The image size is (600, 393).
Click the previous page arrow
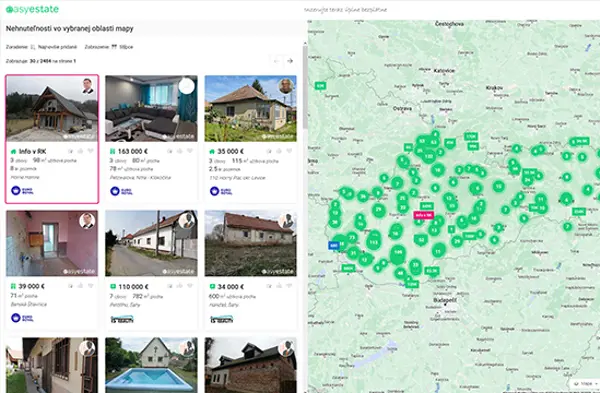[276, 61]
